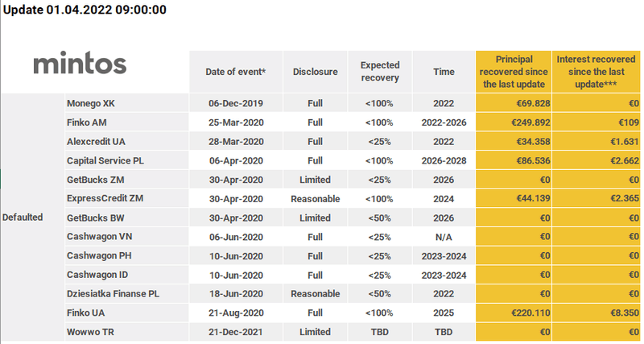This screenshot has width=644, height=344.
Task: Click the Finko AM lender name
Action: (x=86, y=122)
